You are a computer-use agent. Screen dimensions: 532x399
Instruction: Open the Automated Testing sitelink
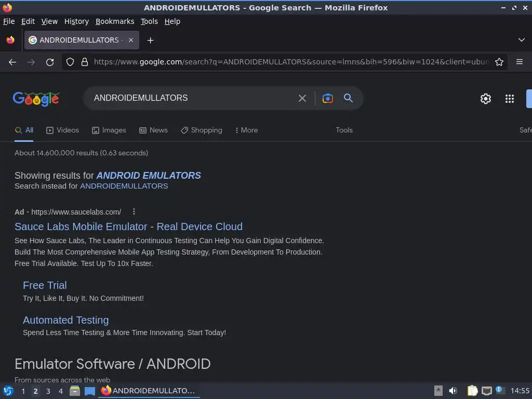[x=66, y=320]
